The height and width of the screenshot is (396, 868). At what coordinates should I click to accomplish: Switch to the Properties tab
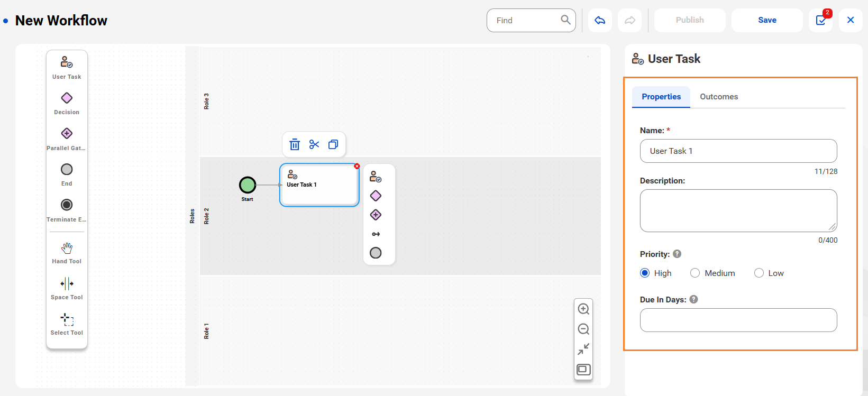[661, 97]
